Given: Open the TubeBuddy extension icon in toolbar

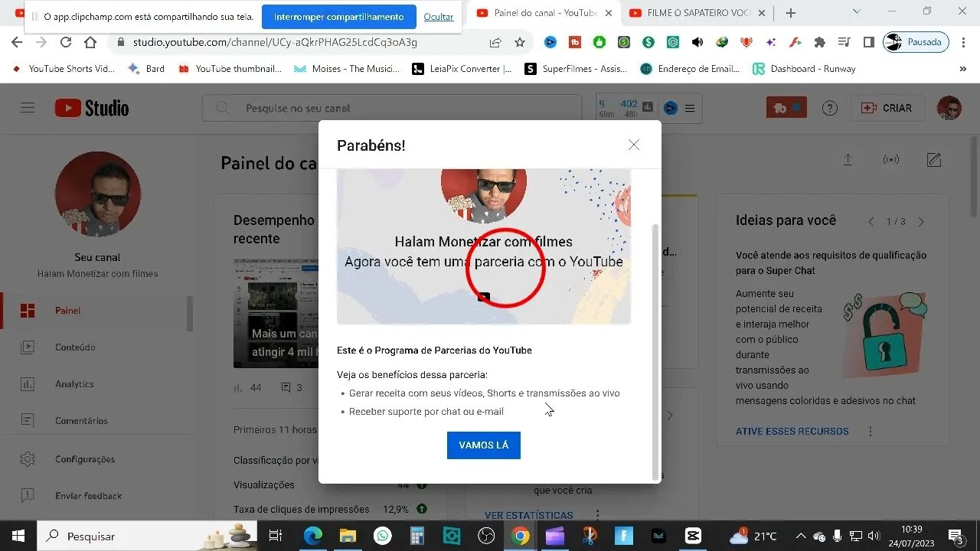Looking at the screenshot, I should pyautogui.click(x=575, y=42).
